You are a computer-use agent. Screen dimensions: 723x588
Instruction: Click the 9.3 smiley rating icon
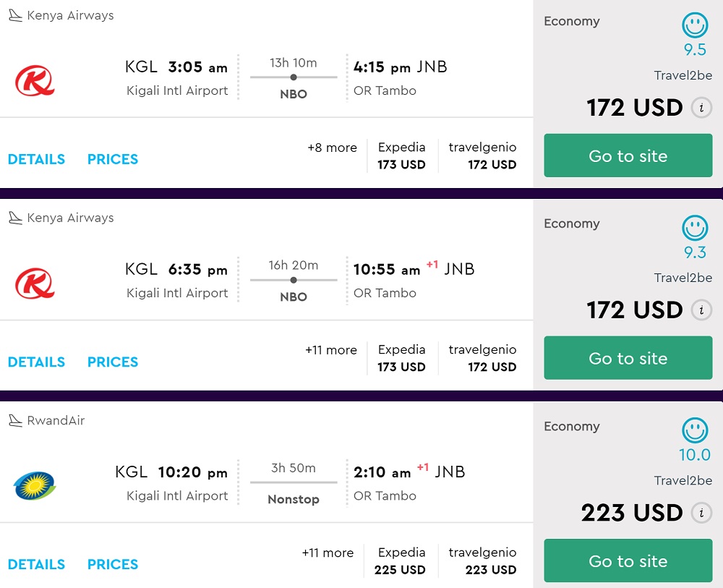pyautogui.click(x=695, y=228)
